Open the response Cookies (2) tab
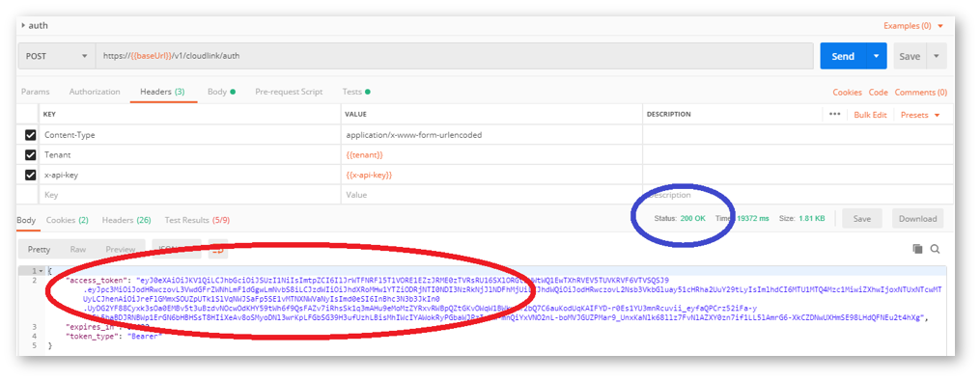 [67, 220]
